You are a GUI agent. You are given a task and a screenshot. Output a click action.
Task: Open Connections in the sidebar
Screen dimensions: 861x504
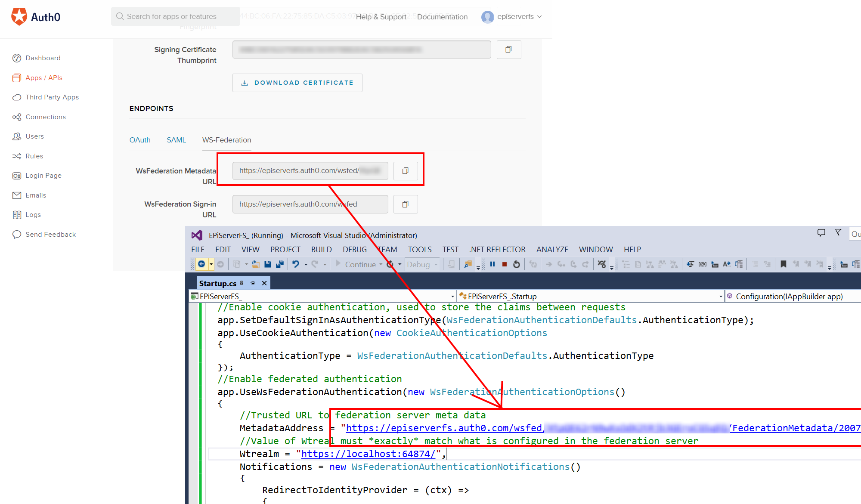pos(45,117)
